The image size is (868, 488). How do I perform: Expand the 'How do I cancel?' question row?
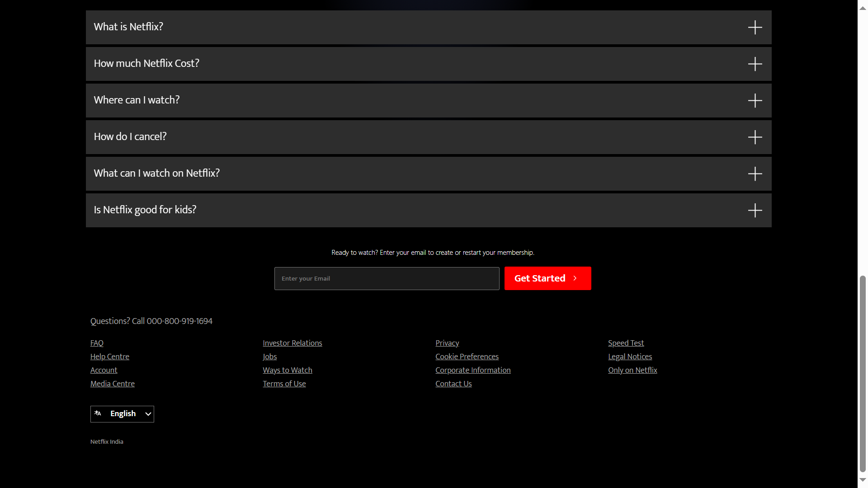(x=407, y=137)
